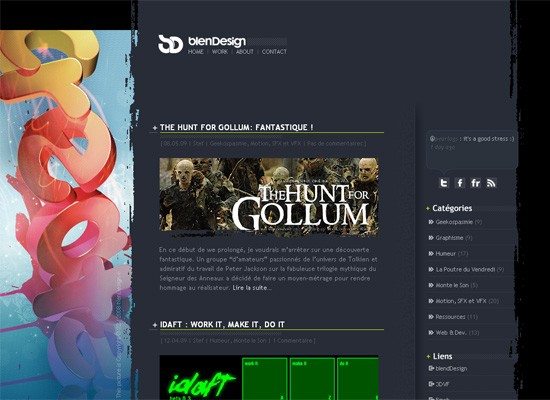
Task: Click the Catégories sidebar heading
Action: pyautogui.click(x=452, y=208)
